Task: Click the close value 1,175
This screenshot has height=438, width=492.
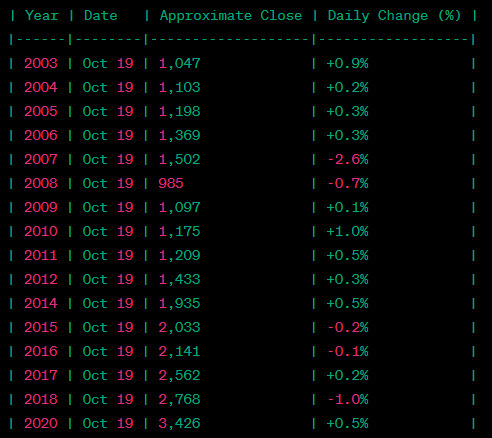Action: [x=180, y=231]
